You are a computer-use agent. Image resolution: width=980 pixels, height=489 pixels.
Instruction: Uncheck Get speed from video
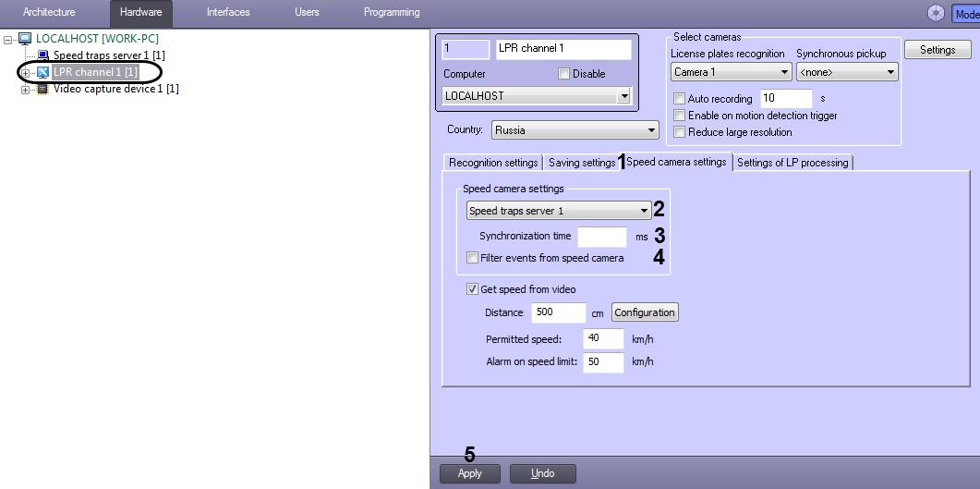click(x=473, y=289)
